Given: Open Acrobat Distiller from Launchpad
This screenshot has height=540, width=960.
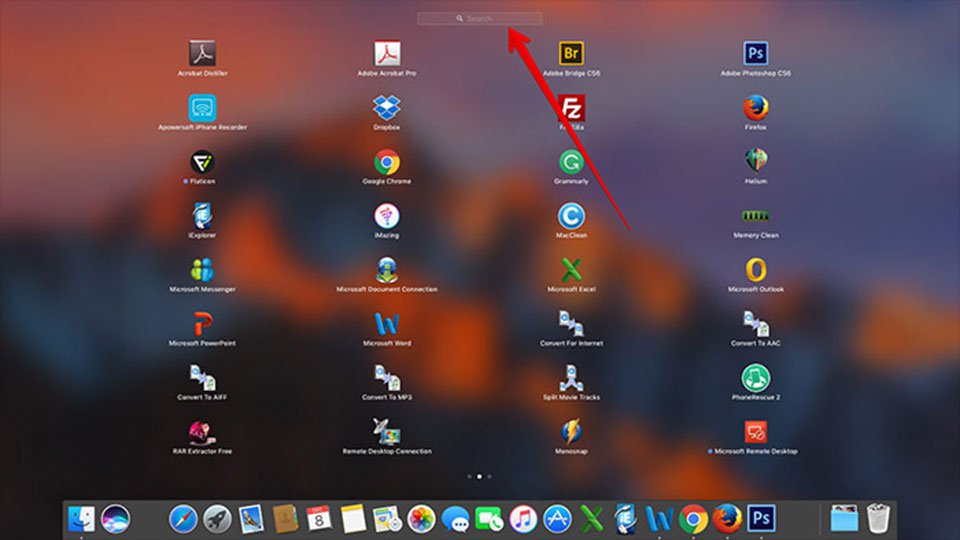Looking at the screenshot, I should [202, 54].
